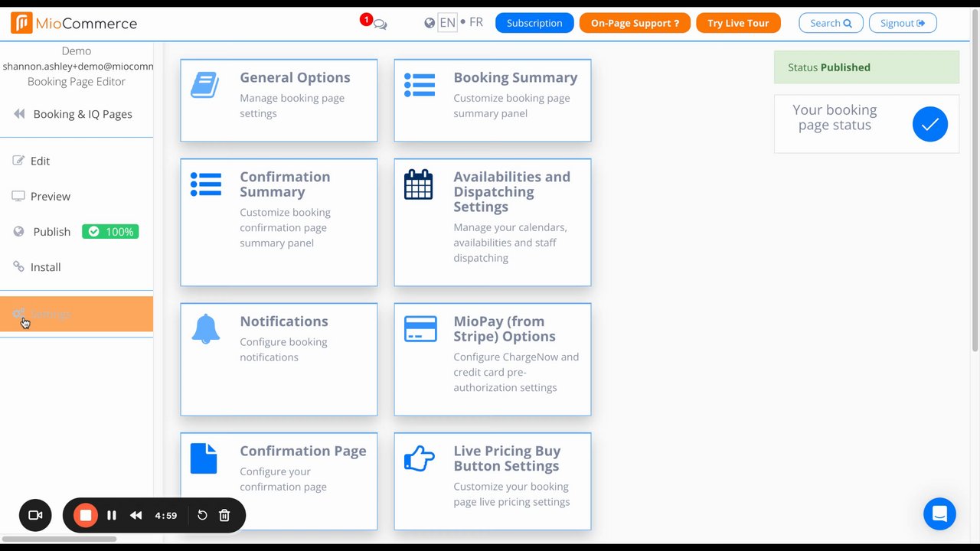Stop the screen recording
This screenshot has width=980, height=551.
click(x=86, y=515)
